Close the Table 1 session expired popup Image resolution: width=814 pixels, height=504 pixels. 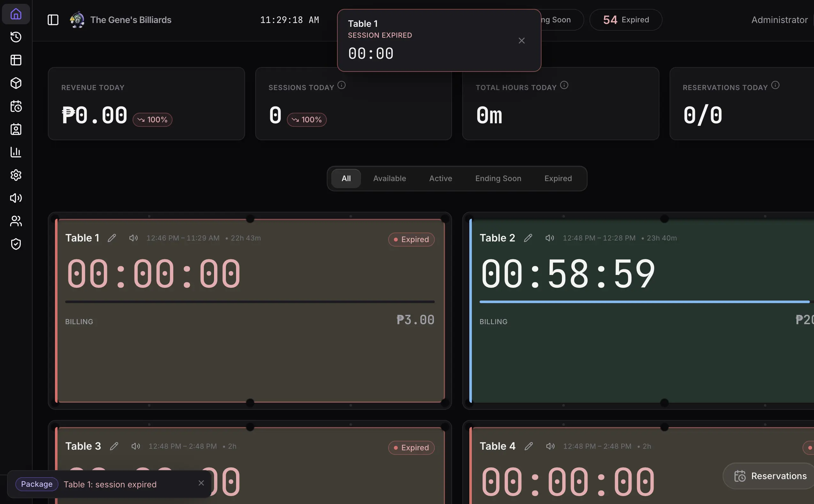tap(522, 41)
